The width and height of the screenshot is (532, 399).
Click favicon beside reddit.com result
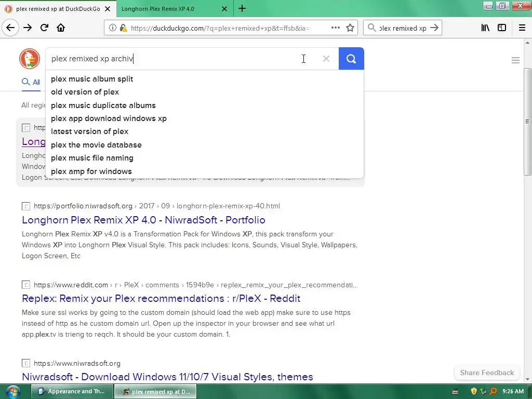26,285
